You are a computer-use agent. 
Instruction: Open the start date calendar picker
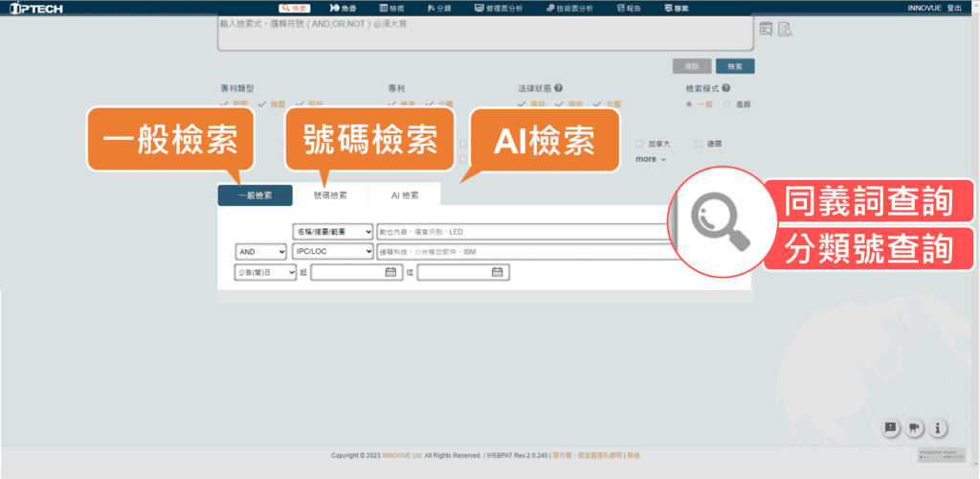390,272
